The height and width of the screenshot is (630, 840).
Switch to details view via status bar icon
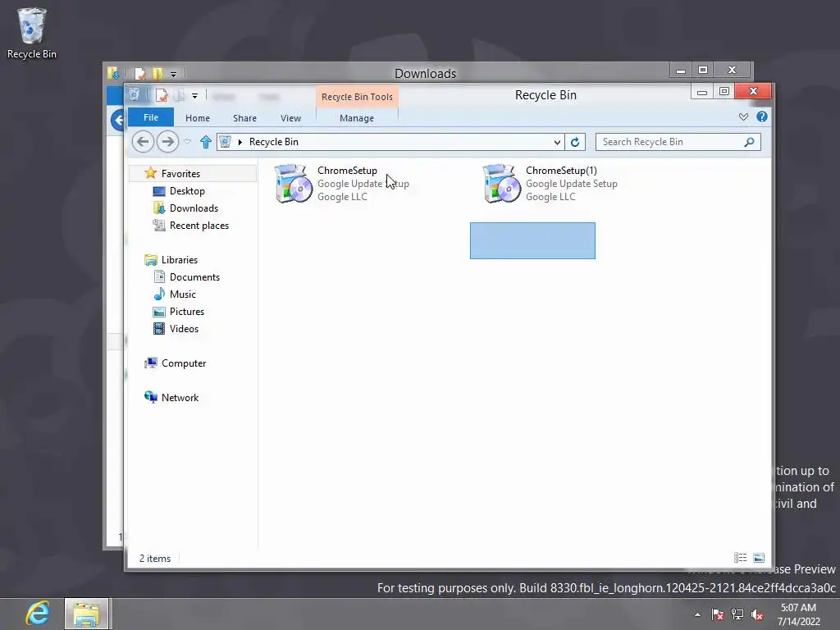741,558
